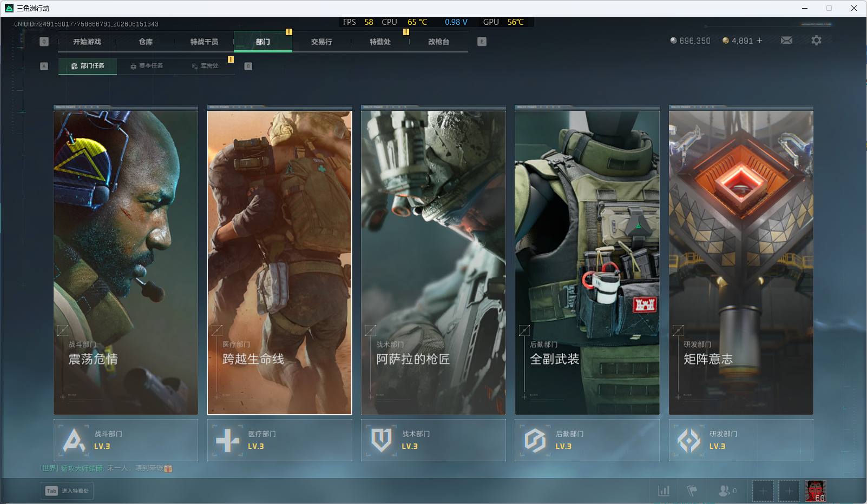Open the 震荡危情 combat department card

(126, 263)
